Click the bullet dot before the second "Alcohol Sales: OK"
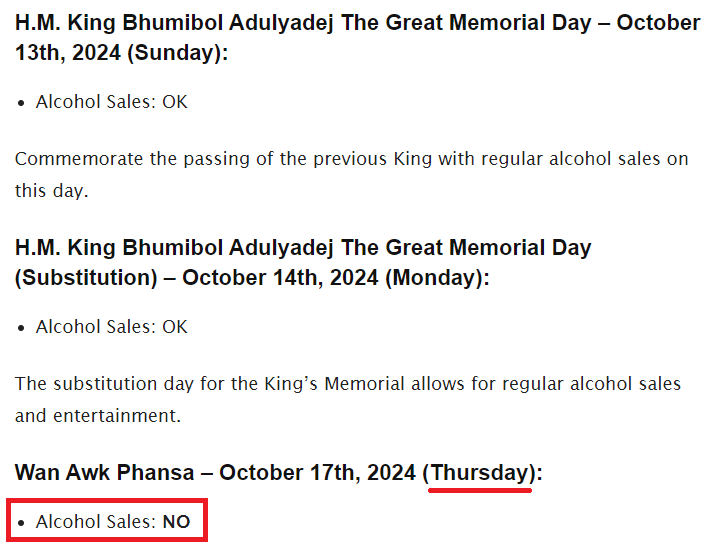717x553 pixels. click(21, 328)
